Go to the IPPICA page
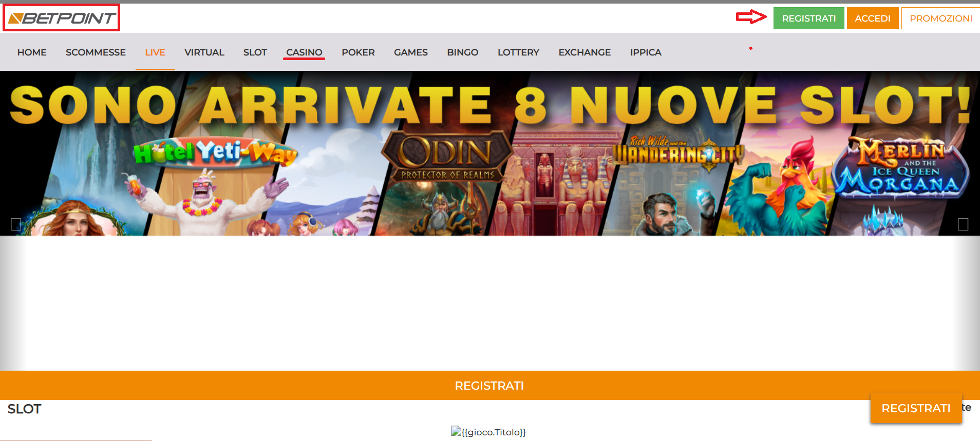 (x=646, y=52)
